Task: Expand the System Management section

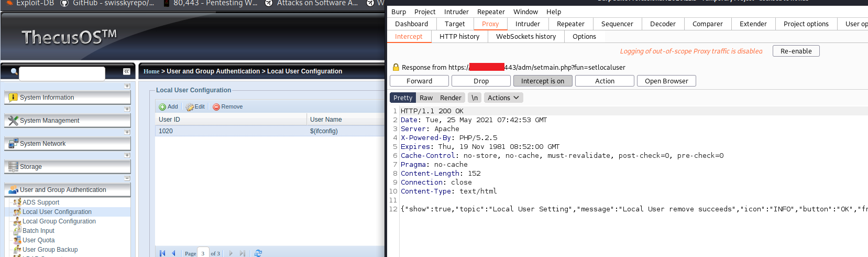Action: pyautogui.click(x=127, y=109)
